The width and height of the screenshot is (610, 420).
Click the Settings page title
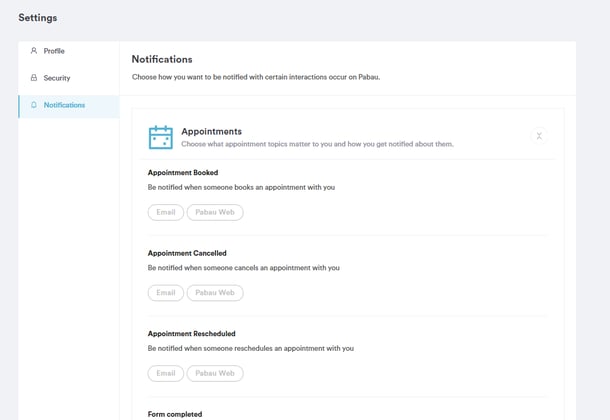[x=38, y=18]
